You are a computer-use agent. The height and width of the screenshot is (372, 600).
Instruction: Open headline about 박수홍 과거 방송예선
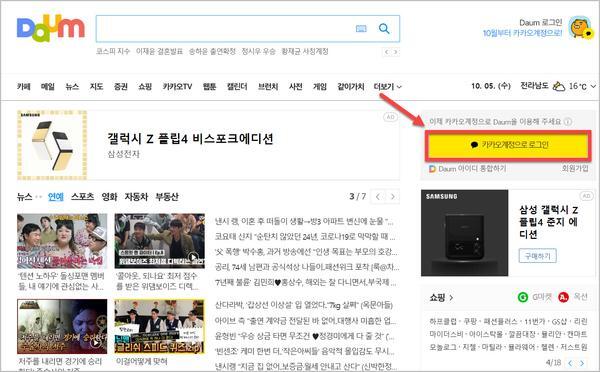(306, 252)
